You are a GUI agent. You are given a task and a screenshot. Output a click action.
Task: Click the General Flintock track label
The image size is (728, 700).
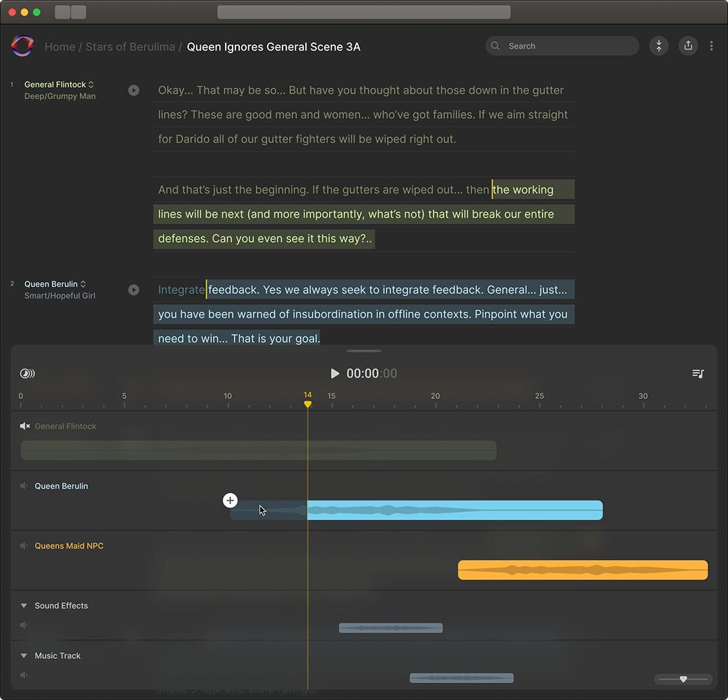pos(65,426)
